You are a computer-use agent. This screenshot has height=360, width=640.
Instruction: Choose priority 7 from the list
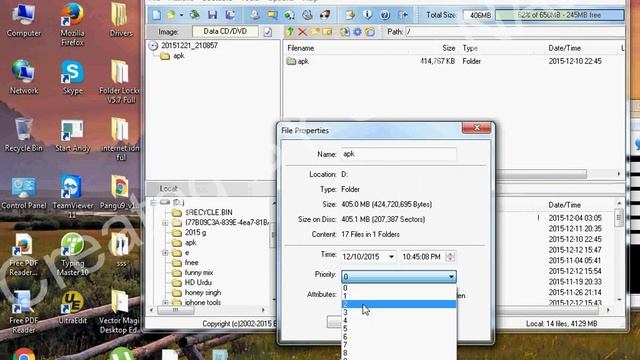coord(399,345)
